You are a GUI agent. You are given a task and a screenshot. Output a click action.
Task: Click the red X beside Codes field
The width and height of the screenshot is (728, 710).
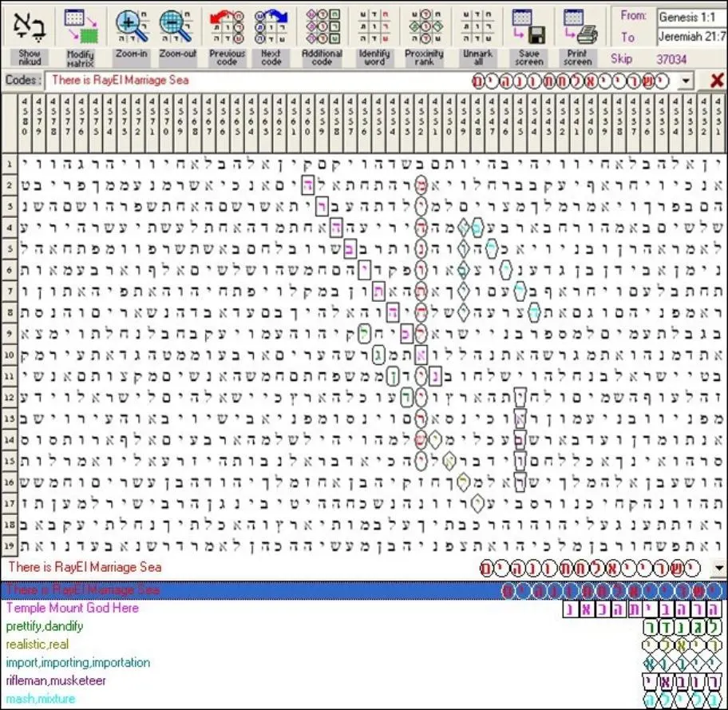tap(716, 81)
